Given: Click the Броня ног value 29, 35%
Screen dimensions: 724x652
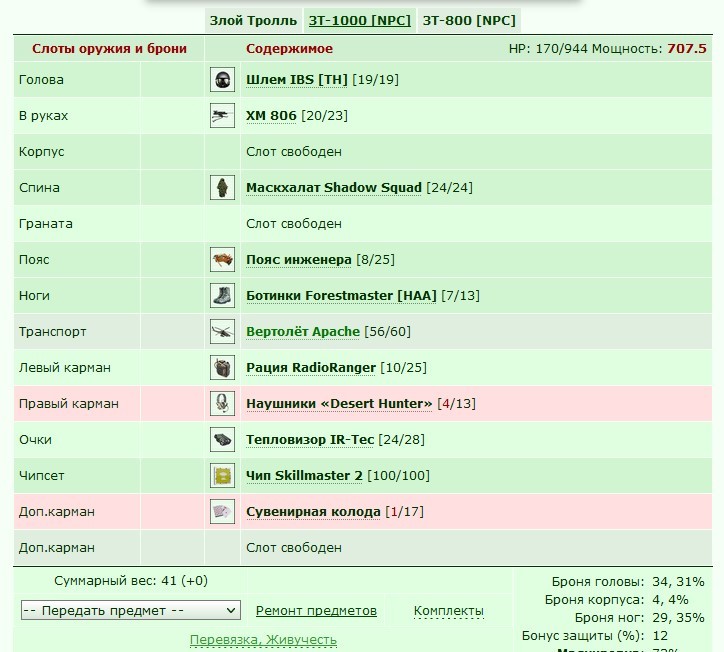Looking at the screenshot, I should point(678,618).
